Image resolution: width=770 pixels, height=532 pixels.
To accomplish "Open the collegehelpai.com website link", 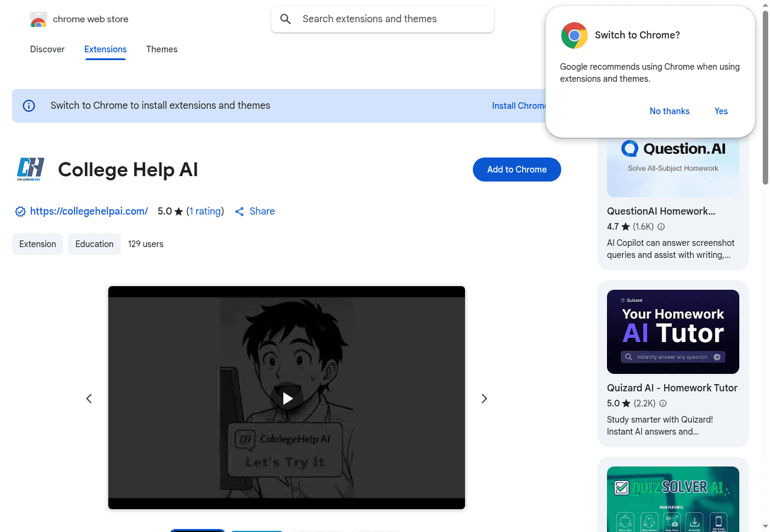I will point(89,211).
